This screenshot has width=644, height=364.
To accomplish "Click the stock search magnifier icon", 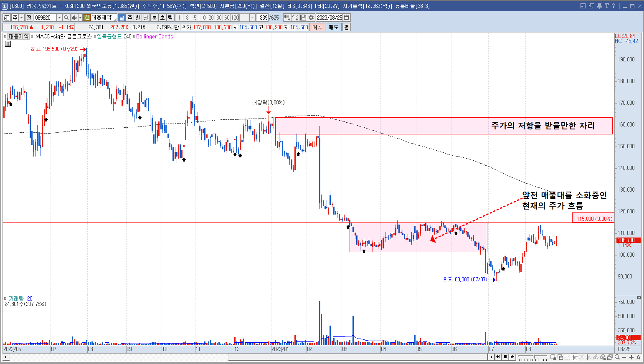I will tap(66, 18).
